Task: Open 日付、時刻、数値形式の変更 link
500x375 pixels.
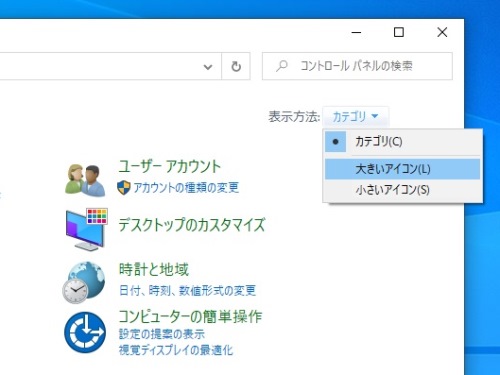Action: click(187, 291)
